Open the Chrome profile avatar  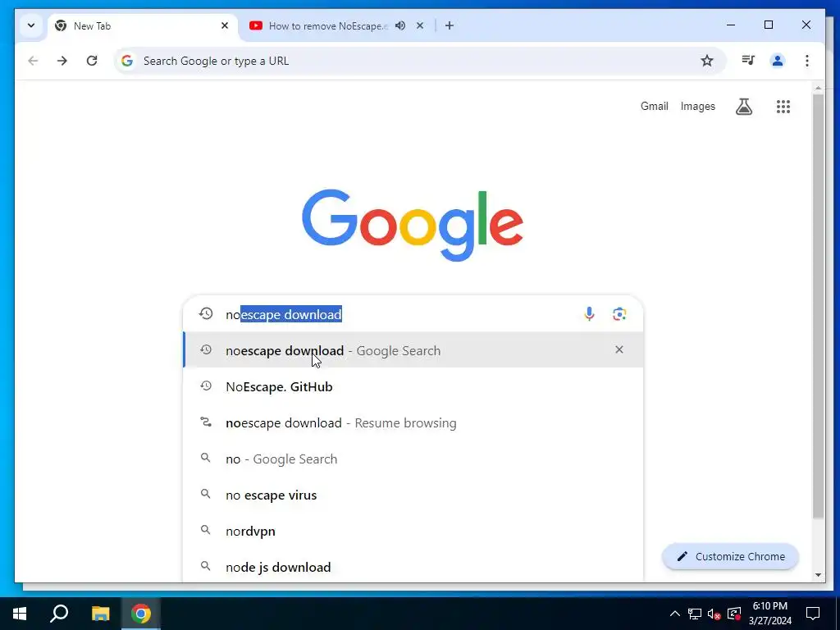tap(778, 61)
